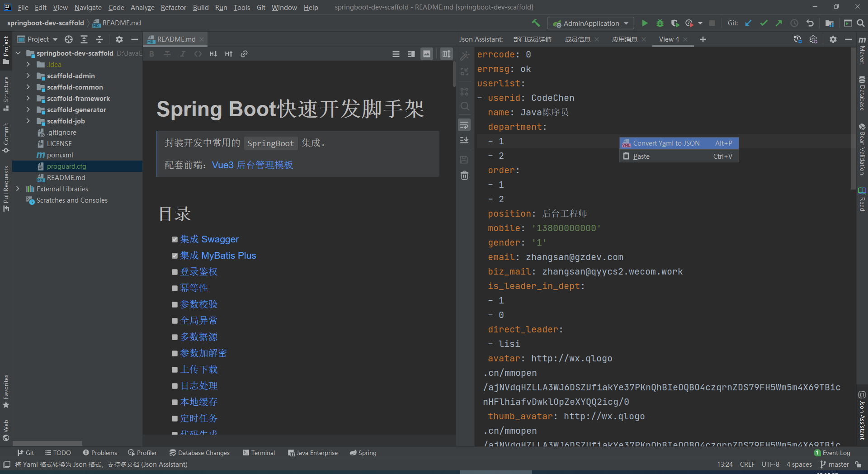Screen dimensions: 868x474
Task: Select pom.xml in the project tree
Action: [60, 155]
